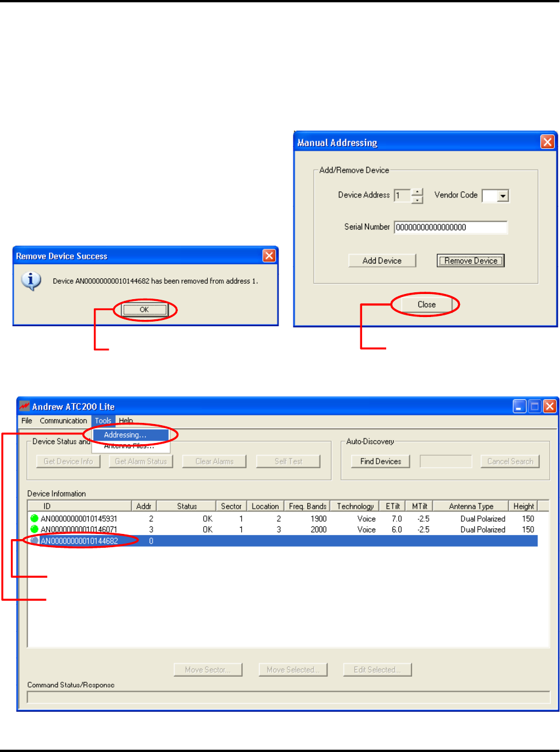Viewport: 560px width, 752px height.
Task: Click OK in Remove Device Success dialog
Action: pyautogui.click(x=144, y=310)
